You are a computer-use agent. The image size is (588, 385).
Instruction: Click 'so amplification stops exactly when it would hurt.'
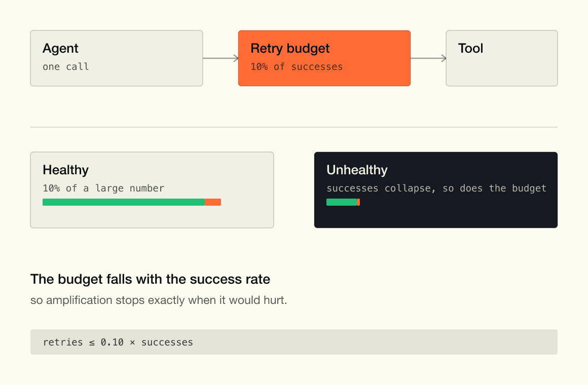(159, 300)
